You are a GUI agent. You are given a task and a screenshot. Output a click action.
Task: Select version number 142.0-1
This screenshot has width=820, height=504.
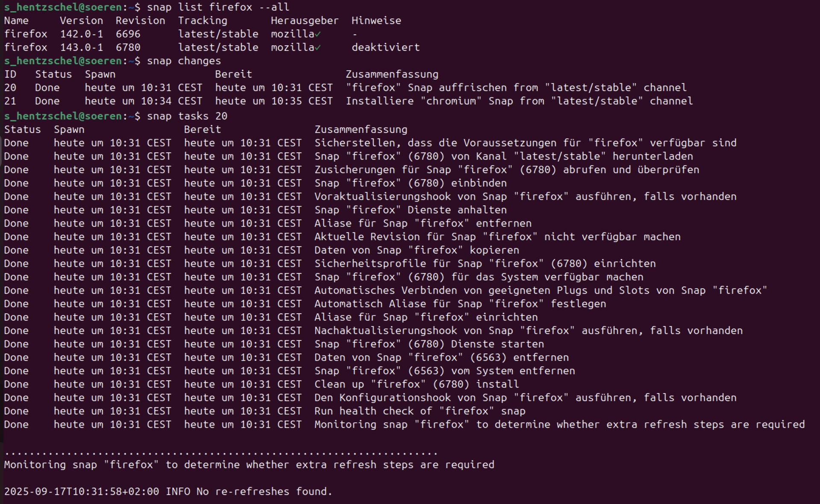point(81,34)
